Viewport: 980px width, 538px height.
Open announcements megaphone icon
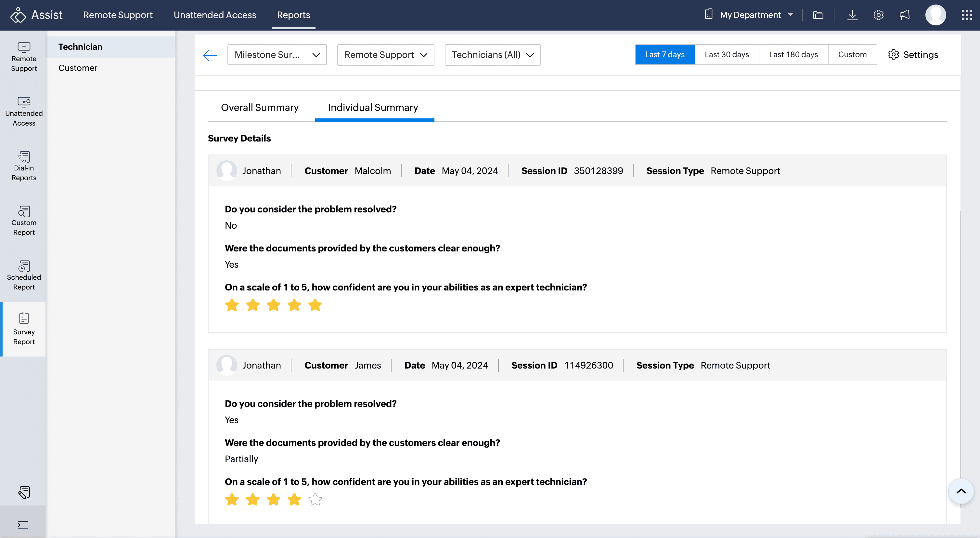904,15
